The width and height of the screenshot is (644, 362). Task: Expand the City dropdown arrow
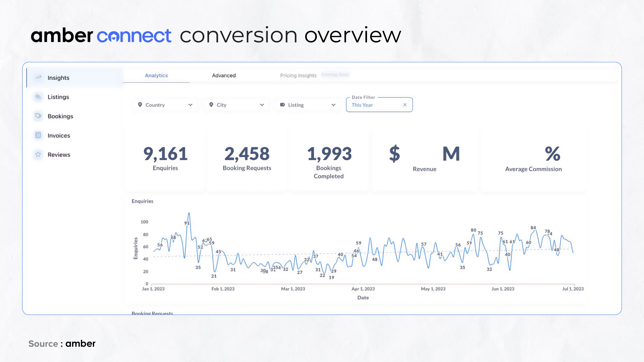[262, 105]
